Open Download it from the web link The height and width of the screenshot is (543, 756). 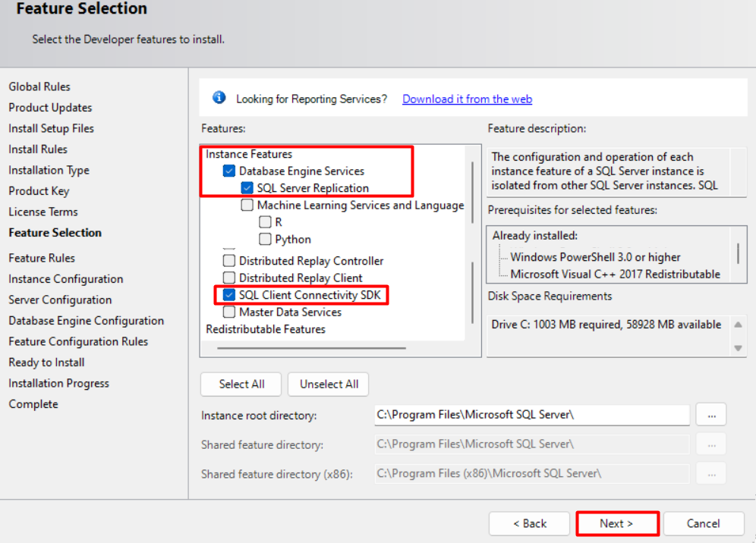[x=468, y=99]
